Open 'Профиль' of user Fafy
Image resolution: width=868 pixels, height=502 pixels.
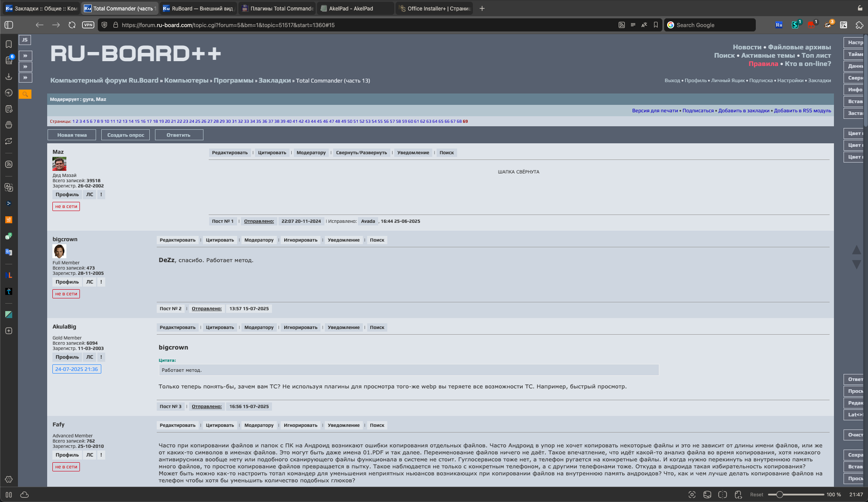coord(67,455)
